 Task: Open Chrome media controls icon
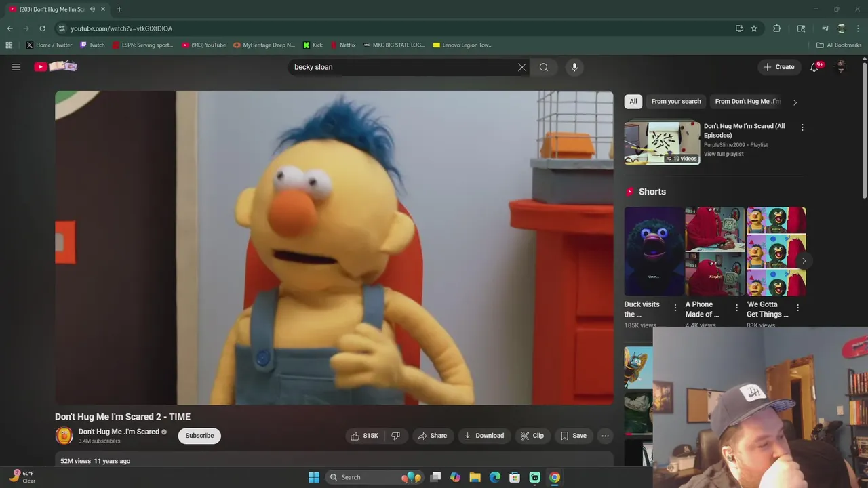click(x=825, y=28)
